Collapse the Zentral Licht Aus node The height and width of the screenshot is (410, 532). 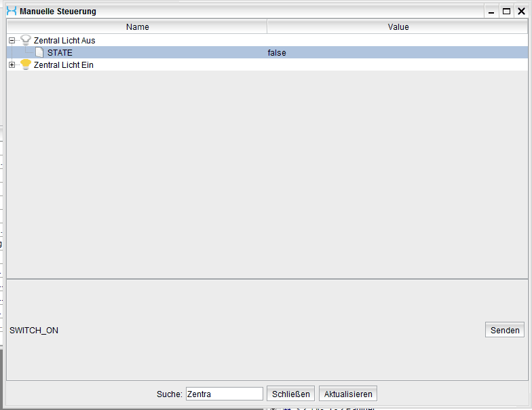12,41
